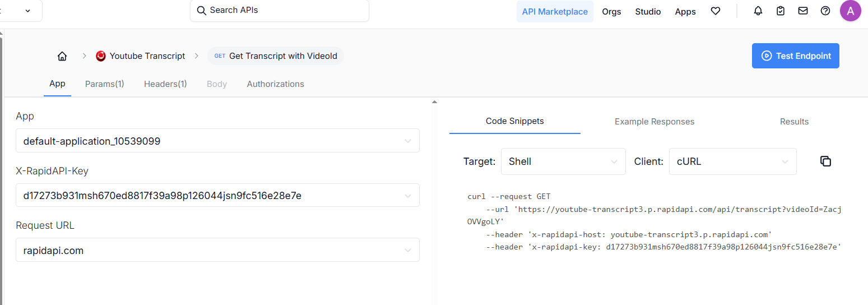Open Orgs in top navigation
The width and height of the screenshot is (868, 305).
(x=611, y=11)
